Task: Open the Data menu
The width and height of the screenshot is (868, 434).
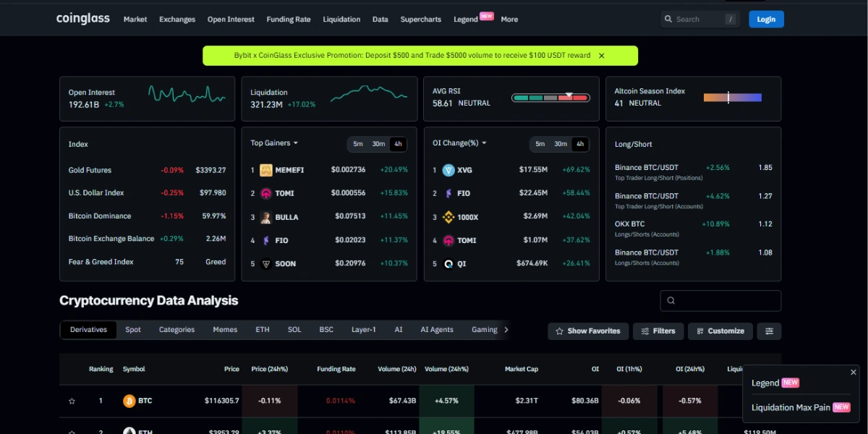Action: 380,20
